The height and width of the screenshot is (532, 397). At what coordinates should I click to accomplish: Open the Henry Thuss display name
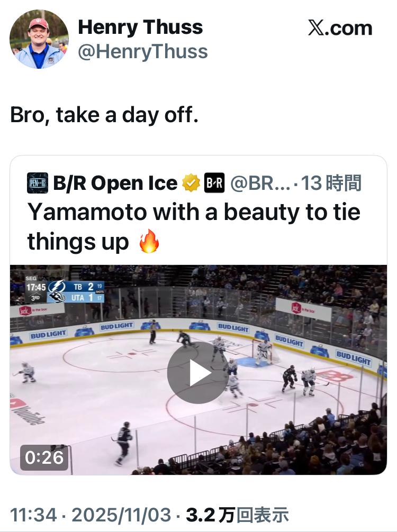(140, 27)
